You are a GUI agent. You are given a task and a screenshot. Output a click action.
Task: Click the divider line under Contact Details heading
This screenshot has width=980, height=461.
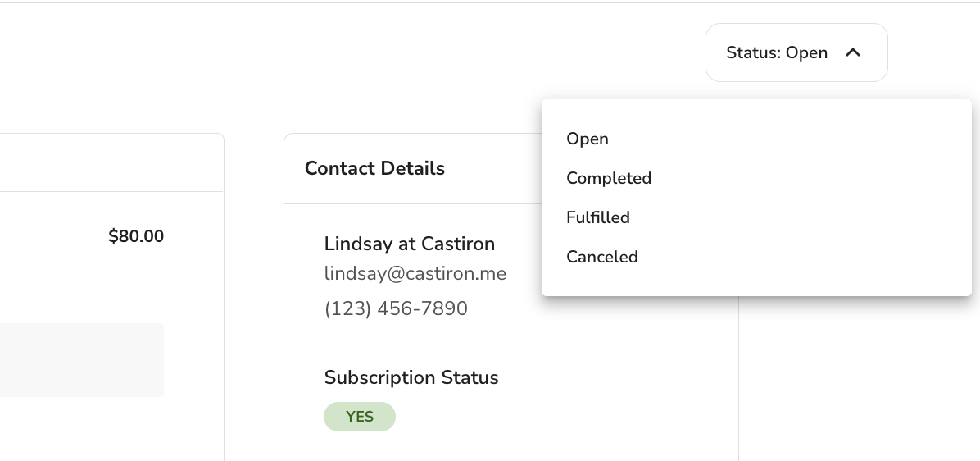click(x=412, y=204)
